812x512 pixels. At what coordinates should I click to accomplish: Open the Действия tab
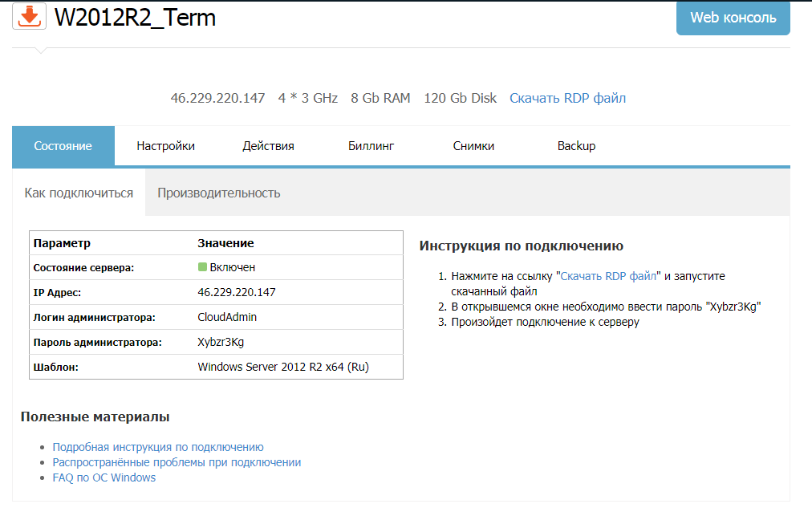(x=268, y=146)
